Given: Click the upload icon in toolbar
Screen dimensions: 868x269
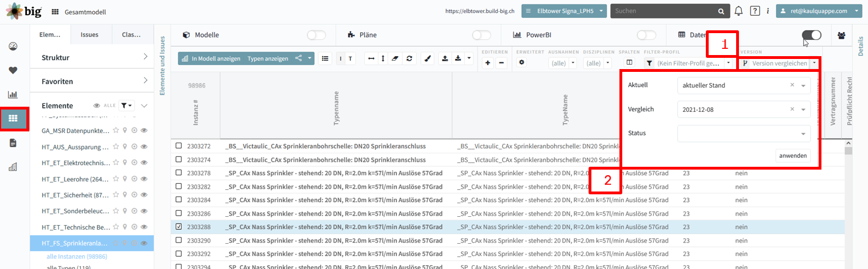Looking at the screenshot, I should [445, 58].
